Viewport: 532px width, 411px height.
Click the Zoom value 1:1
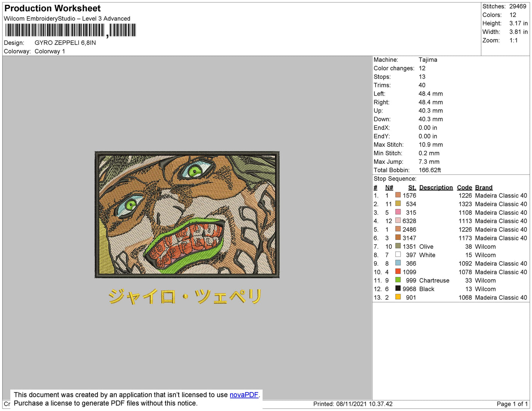(x=514, y=40)
